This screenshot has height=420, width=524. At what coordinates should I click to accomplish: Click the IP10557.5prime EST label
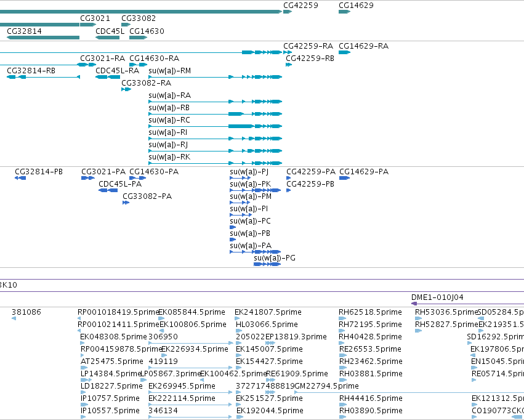coord(110,411)
